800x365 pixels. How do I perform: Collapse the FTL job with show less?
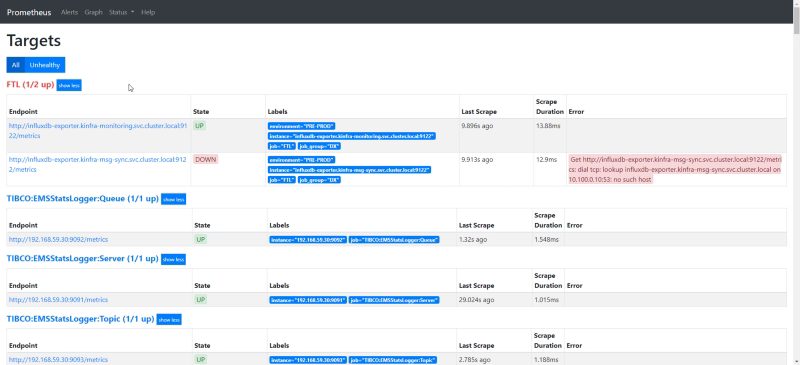[69, 85]
